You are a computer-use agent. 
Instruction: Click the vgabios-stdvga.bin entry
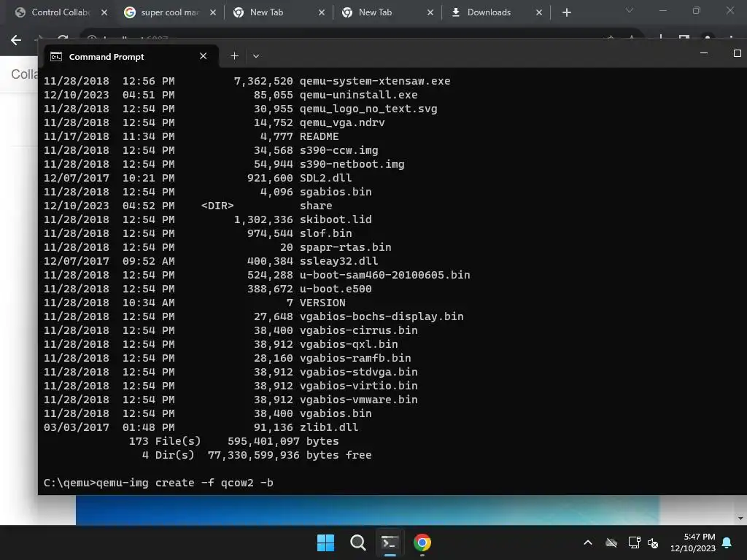coord(359,371)
